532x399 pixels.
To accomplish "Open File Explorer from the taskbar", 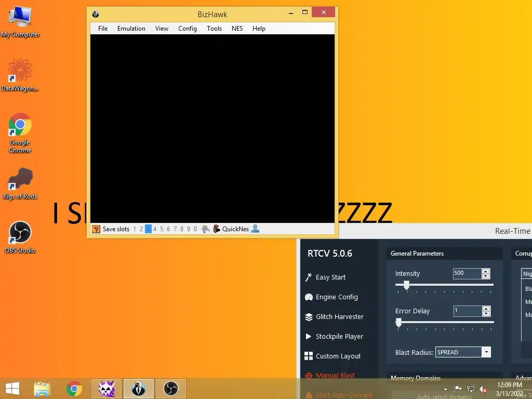I will (42, 389).
